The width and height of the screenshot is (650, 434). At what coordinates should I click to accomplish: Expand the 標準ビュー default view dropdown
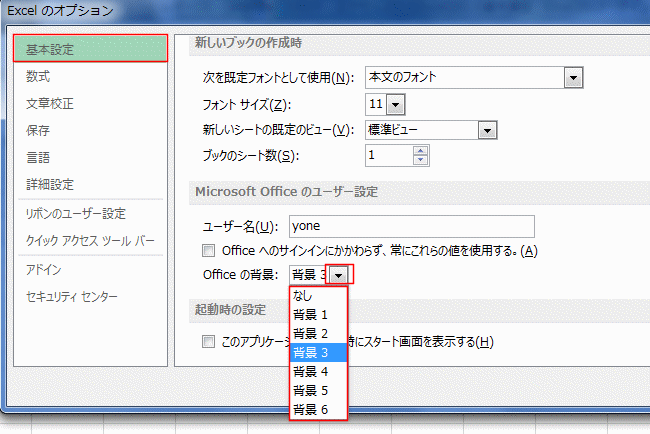(488, 131)
